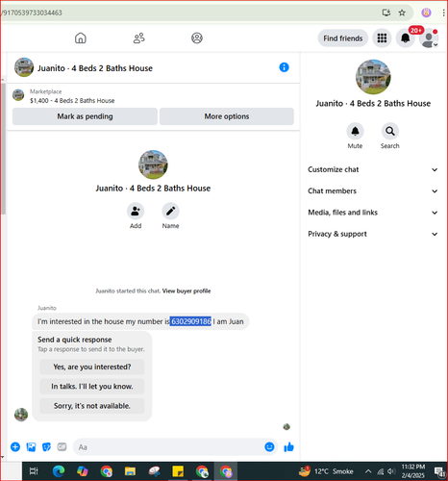Screen dimensions: 448x481
Task: Open more actions plus icon in composer
Action: (15, 447)
